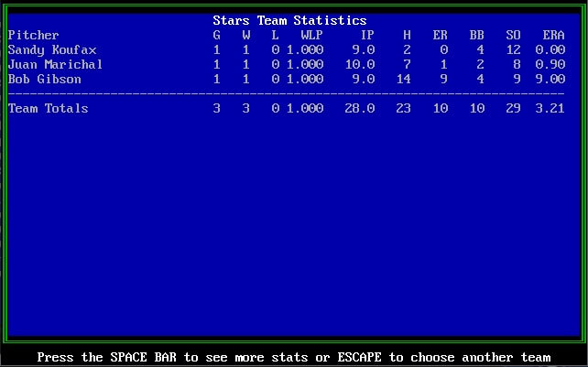
Task: Click Bob Gibson's WLP 1.000
Action: pyautogui.click(x=305, y=79)
